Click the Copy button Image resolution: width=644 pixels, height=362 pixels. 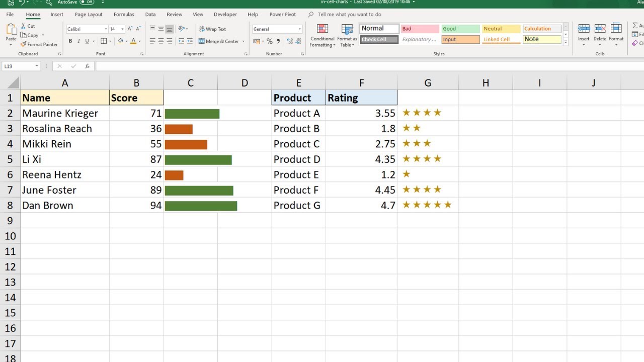29,35
